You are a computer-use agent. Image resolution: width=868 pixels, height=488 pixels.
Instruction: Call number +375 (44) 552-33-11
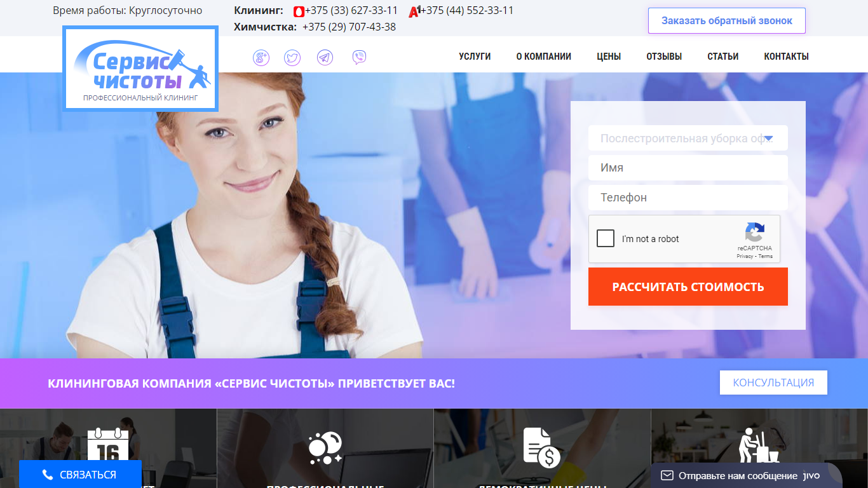467,11
